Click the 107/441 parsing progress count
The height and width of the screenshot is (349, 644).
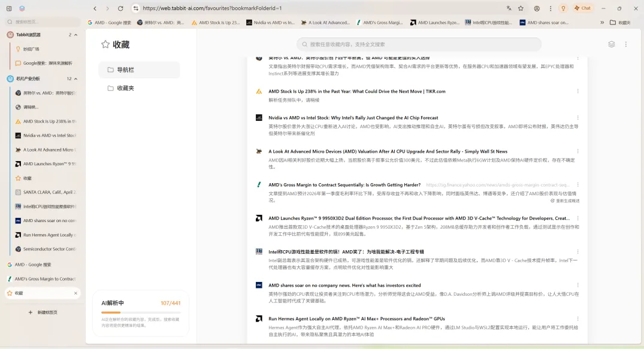tap(171, 303)
